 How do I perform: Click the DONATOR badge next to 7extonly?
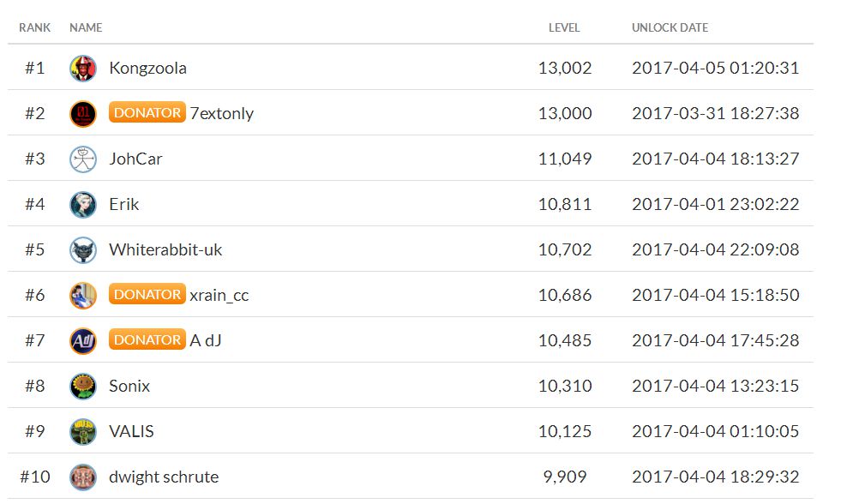[146, 112]
